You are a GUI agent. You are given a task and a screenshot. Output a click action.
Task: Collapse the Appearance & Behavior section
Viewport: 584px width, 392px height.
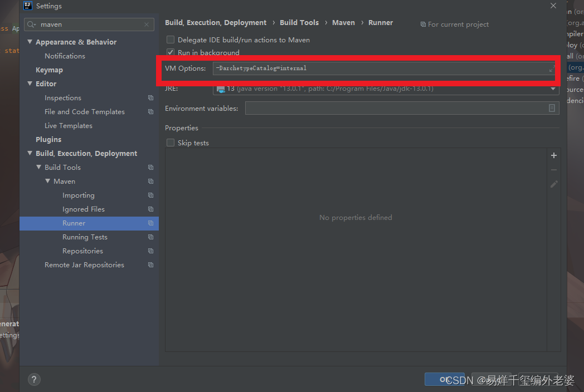[30, 42]
